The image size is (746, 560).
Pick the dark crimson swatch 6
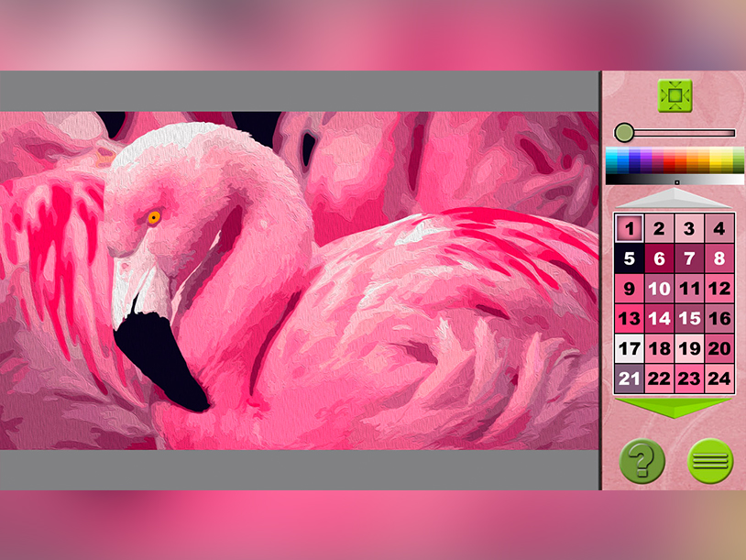[x=659, y=258]
